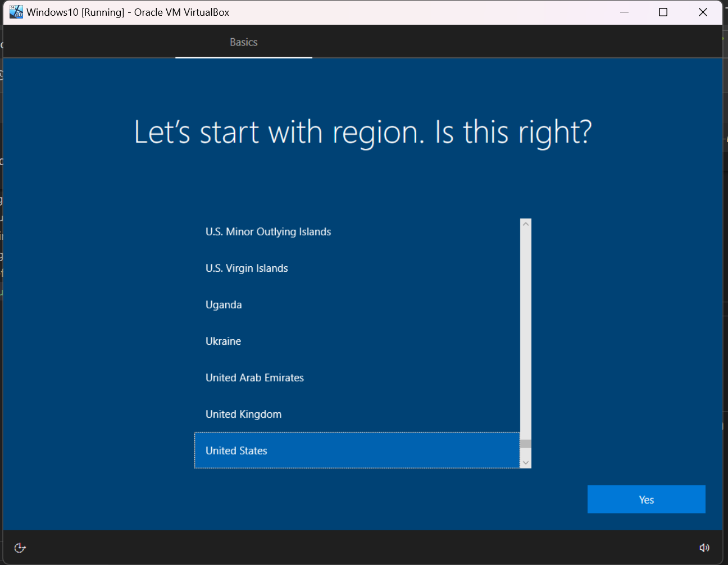Select the Basics tab
The width and height of the screenshot is (728, 565).
(x=244, y=42)
